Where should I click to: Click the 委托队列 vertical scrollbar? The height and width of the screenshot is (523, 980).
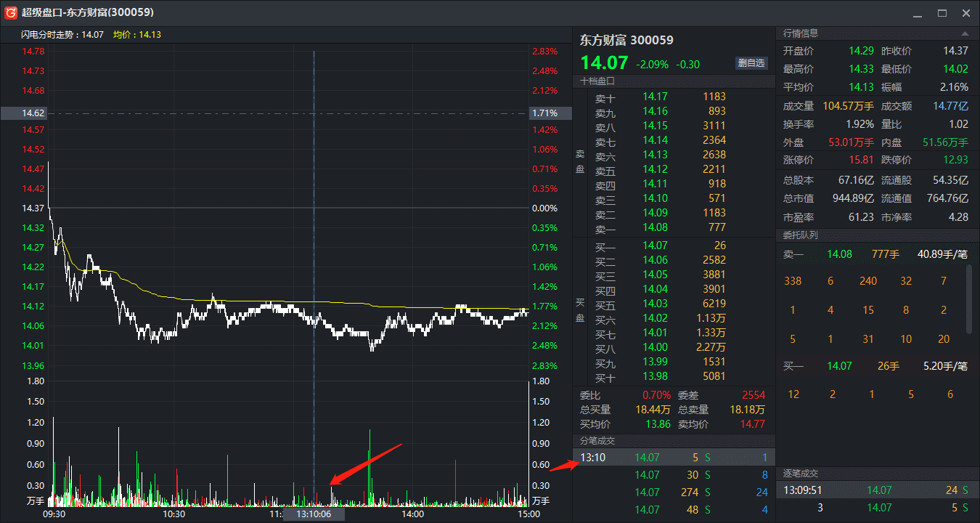968,298
